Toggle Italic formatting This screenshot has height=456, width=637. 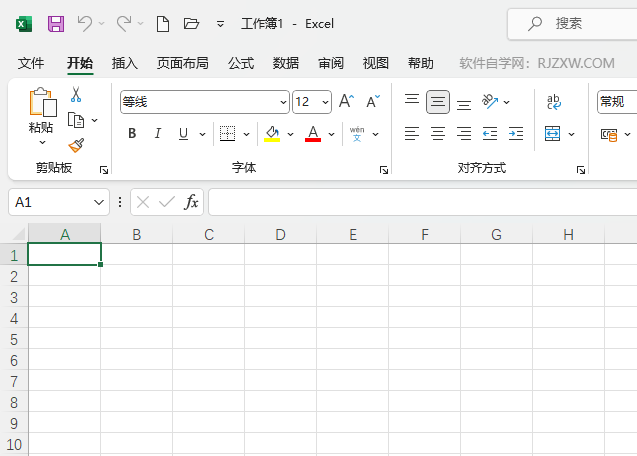pyautogui.click(x=158, y=133)
